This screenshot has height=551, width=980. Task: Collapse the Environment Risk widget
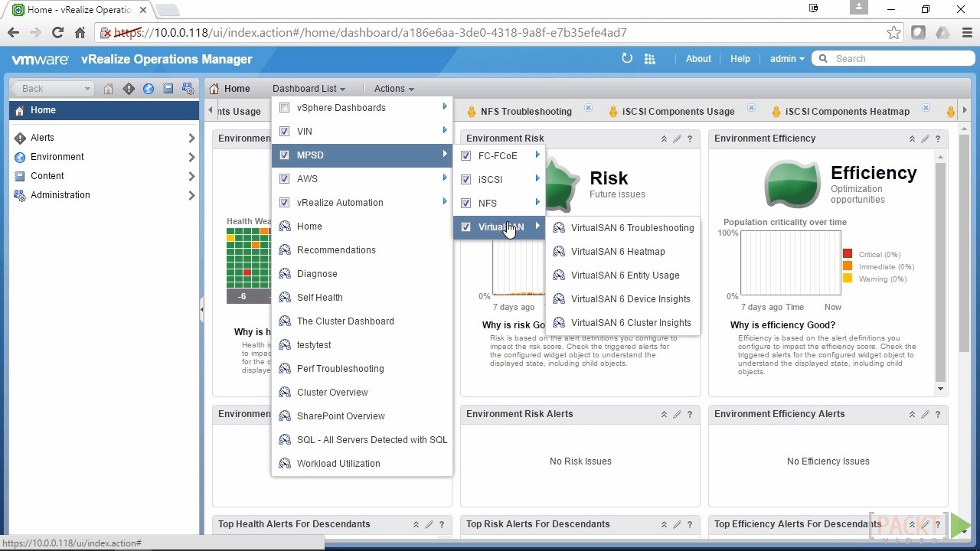coord(664,139)
